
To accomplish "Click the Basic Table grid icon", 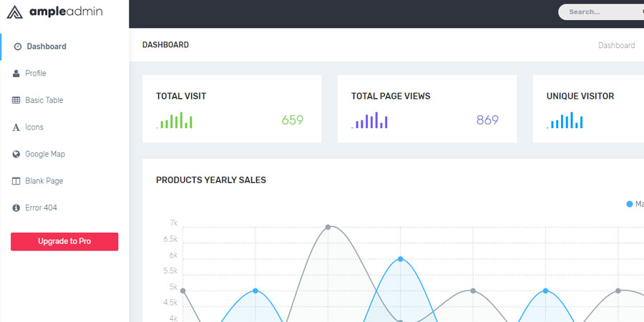I will [x=16, y=100].
